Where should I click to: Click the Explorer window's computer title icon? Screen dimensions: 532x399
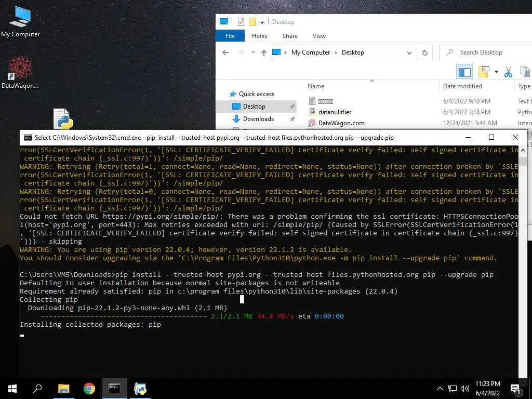point(224,22)
